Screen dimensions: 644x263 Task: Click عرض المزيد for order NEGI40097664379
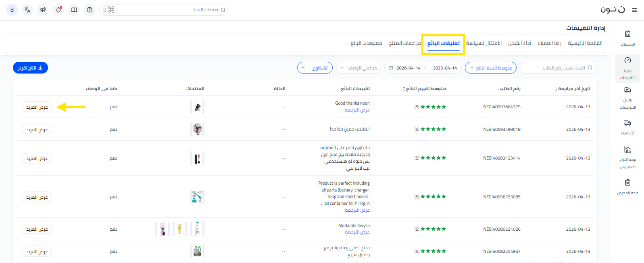tap(37, 107)
